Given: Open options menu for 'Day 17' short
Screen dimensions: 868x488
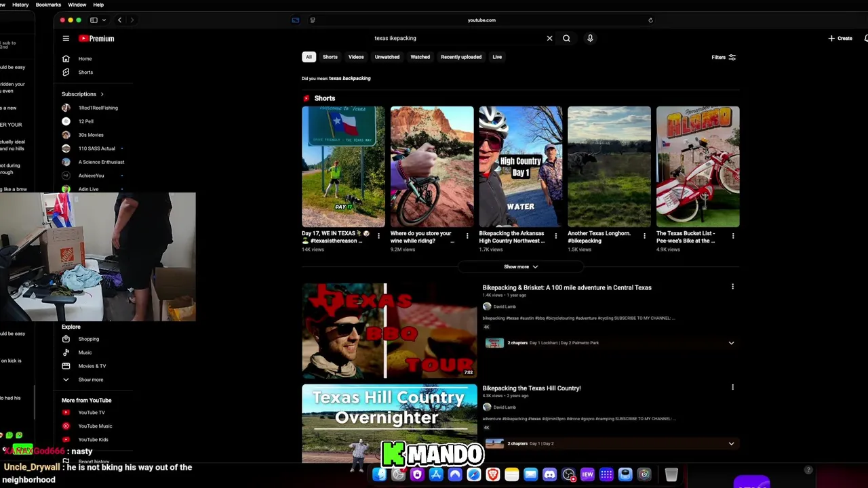Looking at the screenshot, I should pos(378,236).
